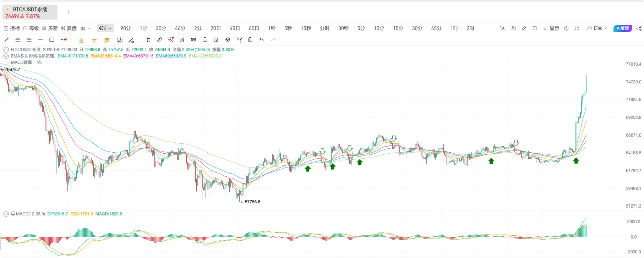Start 复盘 replay mode
Image resolution: width=644 pixels, height=258 pixels.
(x=69, y=28)
